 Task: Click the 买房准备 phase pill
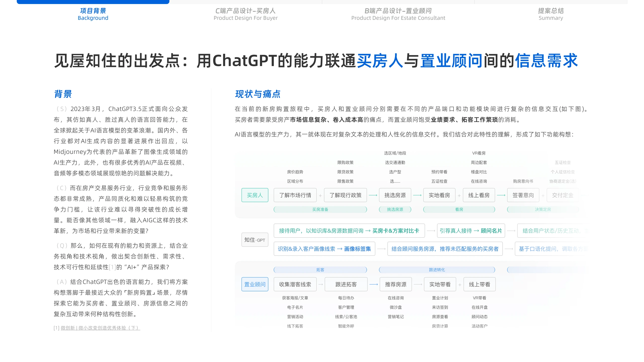[x=320, y=209]
